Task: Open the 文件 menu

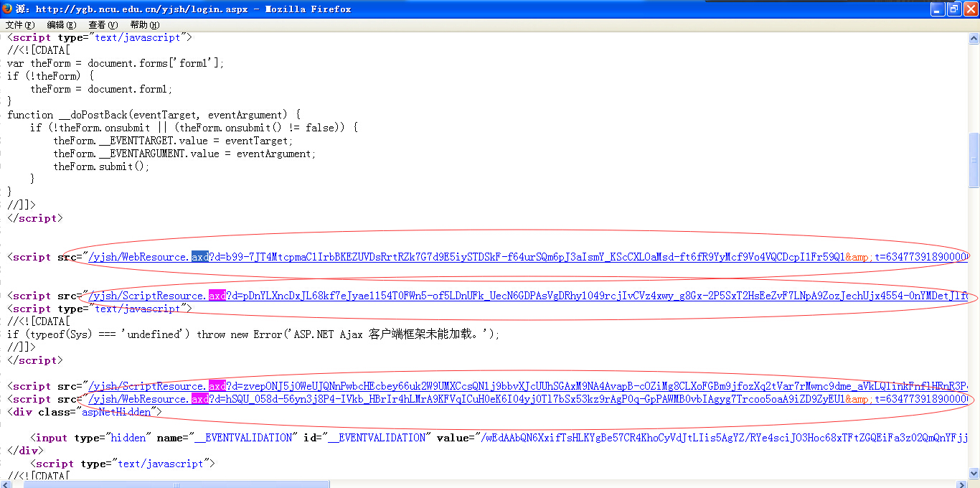Action: 19,25
